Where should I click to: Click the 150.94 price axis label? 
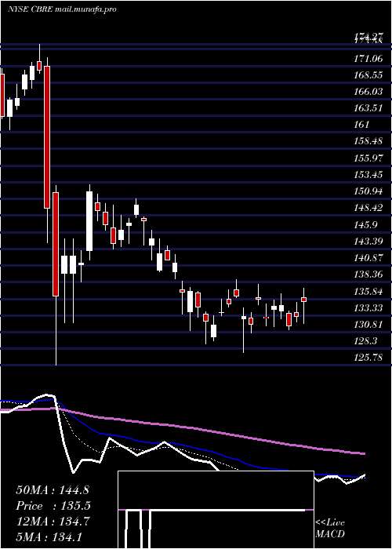click(x=368, y=191)
